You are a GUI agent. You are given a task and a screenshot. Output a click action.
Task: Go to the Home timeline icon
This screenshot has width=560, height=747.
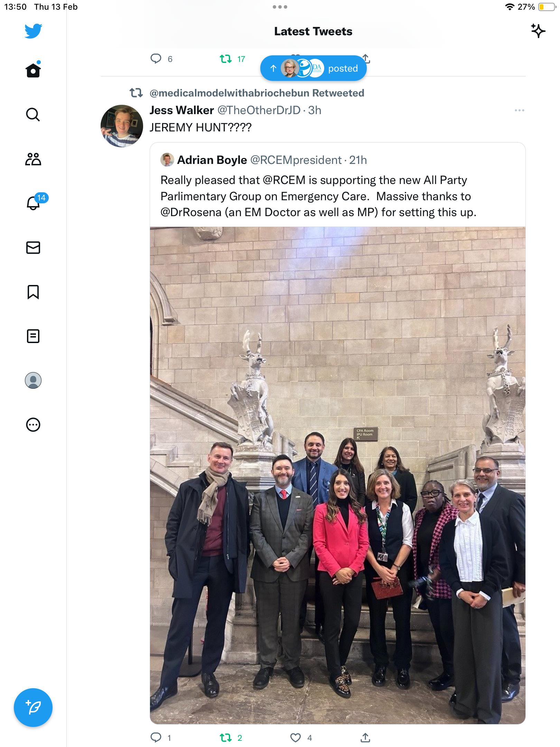[33, 70]
